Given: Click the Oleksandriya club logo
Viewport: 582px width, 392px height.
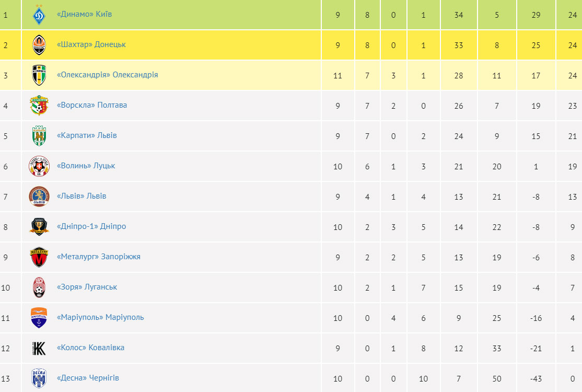Looking at the screenshot, I should point(39,75).
